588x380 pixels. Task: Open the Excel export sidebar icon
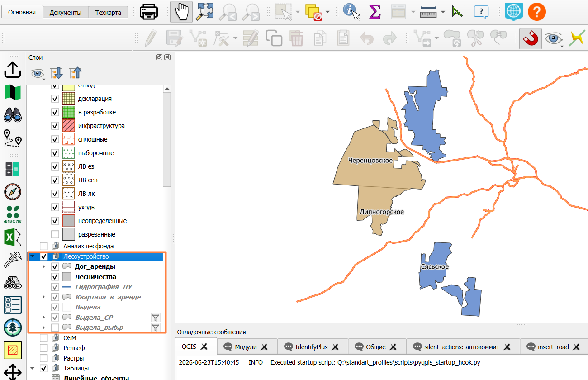(x=13, y=237)
